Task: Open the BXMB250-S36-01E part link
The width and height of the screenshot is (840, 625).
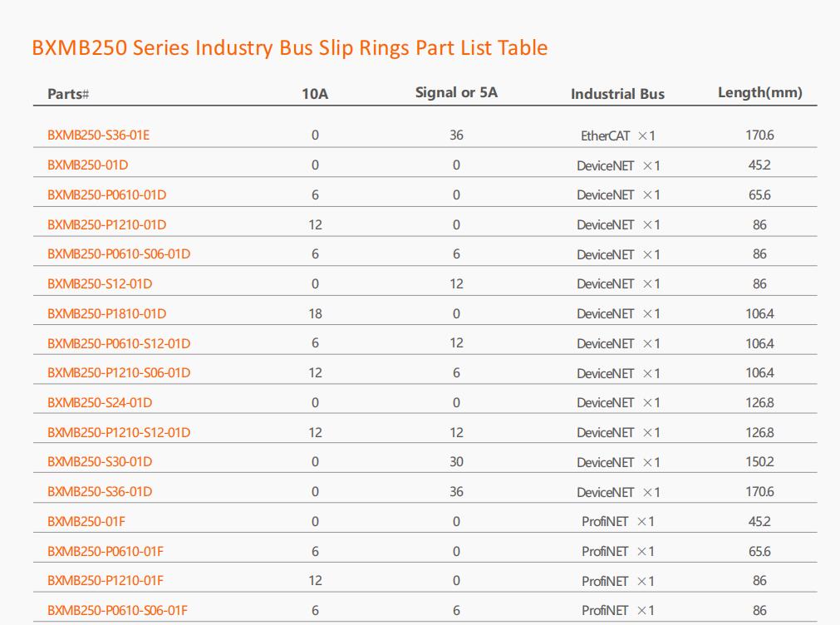Action: point(98,135)
